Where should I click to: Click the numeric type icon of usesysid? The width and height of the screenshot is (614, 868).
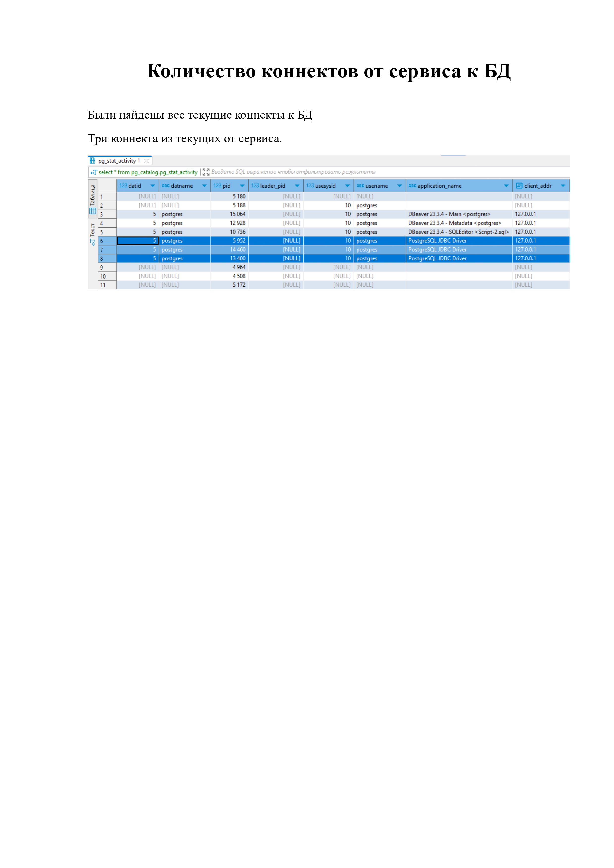[310, 186]
